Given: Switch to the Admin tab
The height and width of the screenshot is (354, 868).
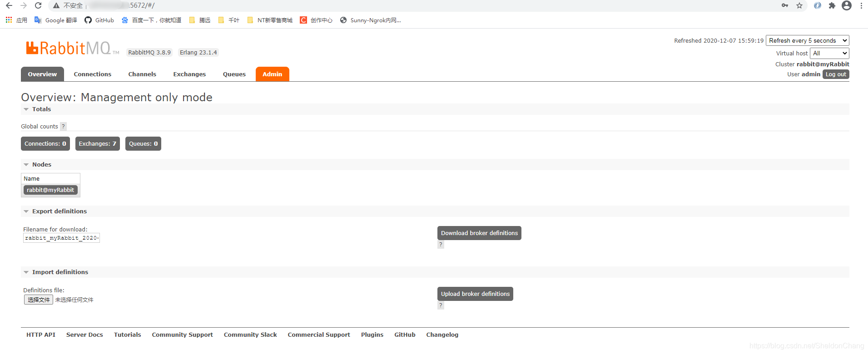Looking at the screenshot, I should 273,74.
